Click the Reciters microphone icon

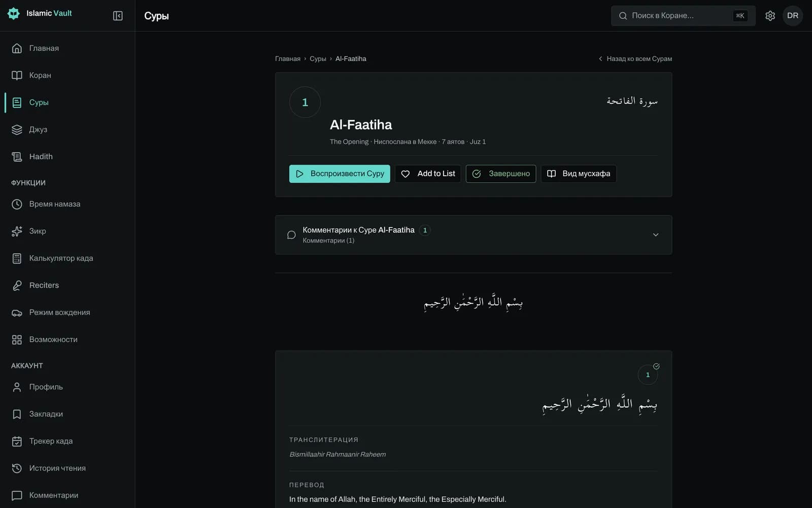(x=17, y=285)
